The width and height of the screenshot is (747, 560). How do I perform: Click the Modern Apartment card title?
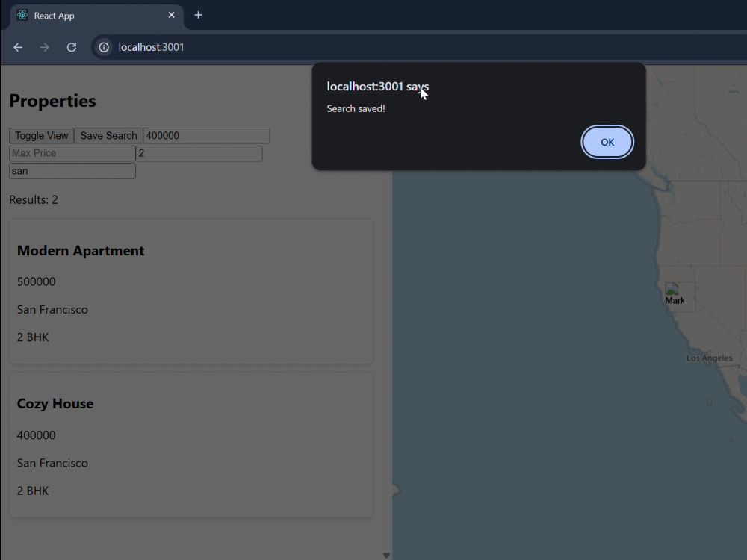pos(81,251)
